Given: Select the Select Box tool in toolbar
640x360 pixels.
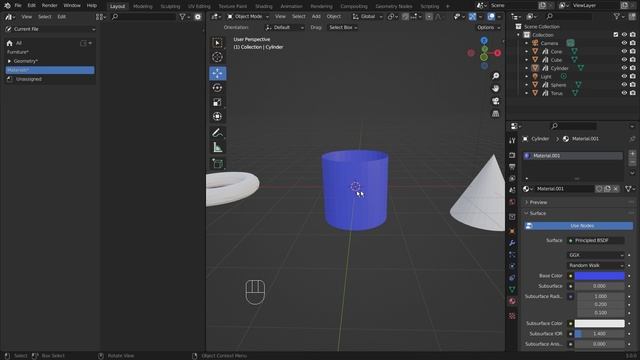Looking at the screenshot, I should 217,43.
